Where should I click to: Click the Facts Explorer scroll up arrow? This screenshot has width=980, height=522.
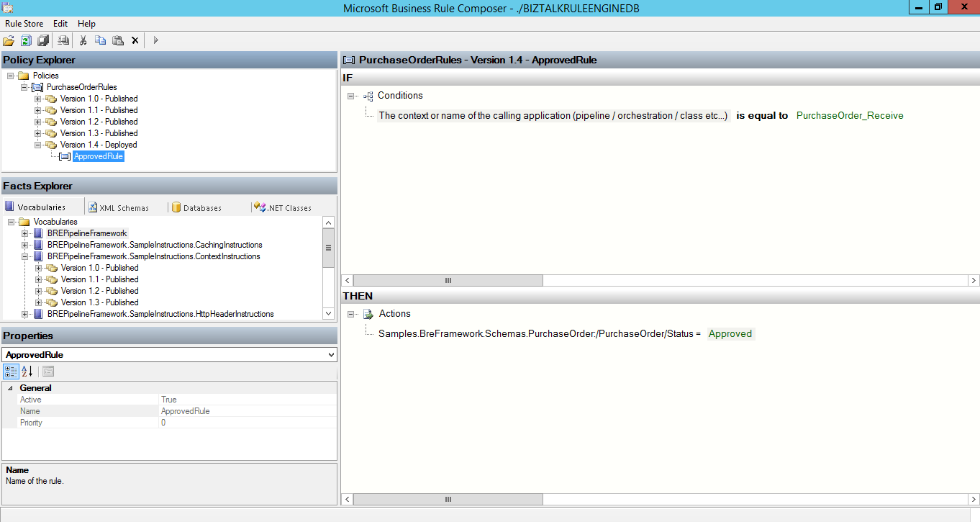point(329,222)
